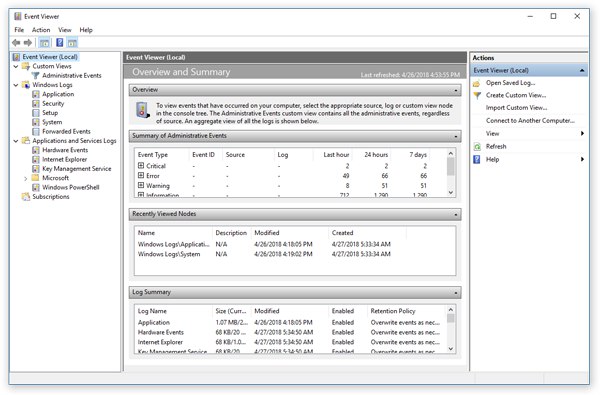Select Administrative Events in the tree
This screenshot has height=395, width=600.
(72, 75)
